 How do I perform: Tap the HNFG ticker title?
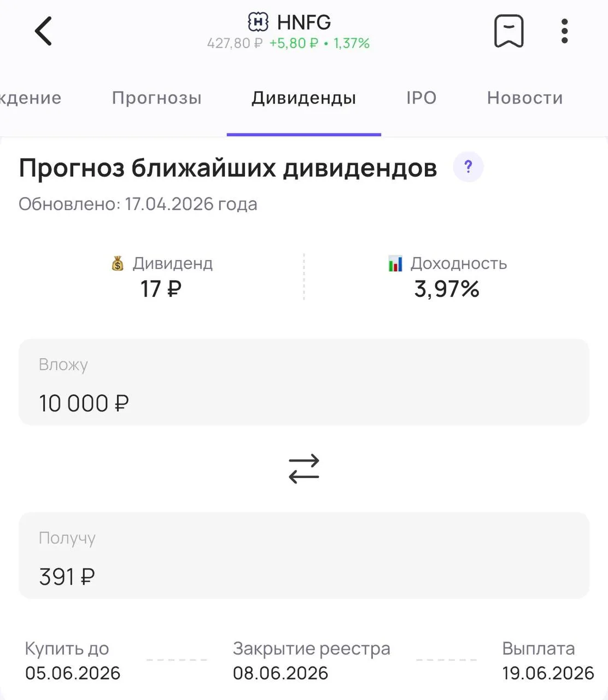point(304,22)
